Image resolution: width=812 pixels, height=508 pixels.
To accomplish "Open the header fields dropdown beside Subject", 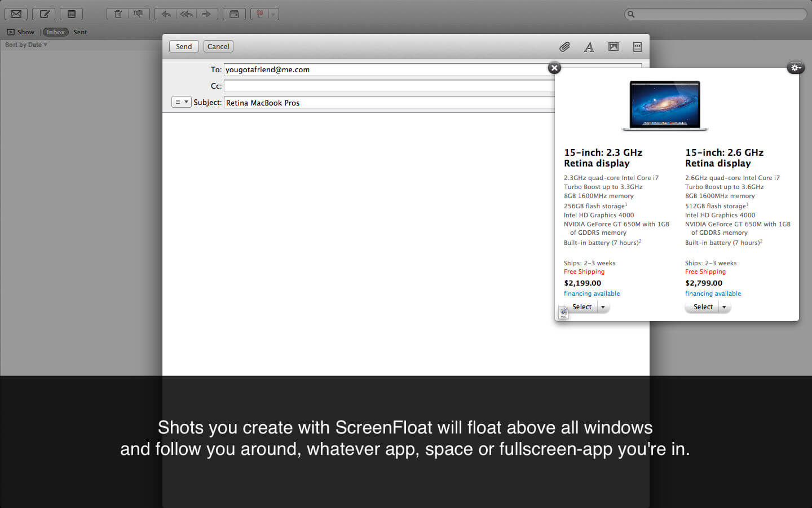I will click(181, 102).
